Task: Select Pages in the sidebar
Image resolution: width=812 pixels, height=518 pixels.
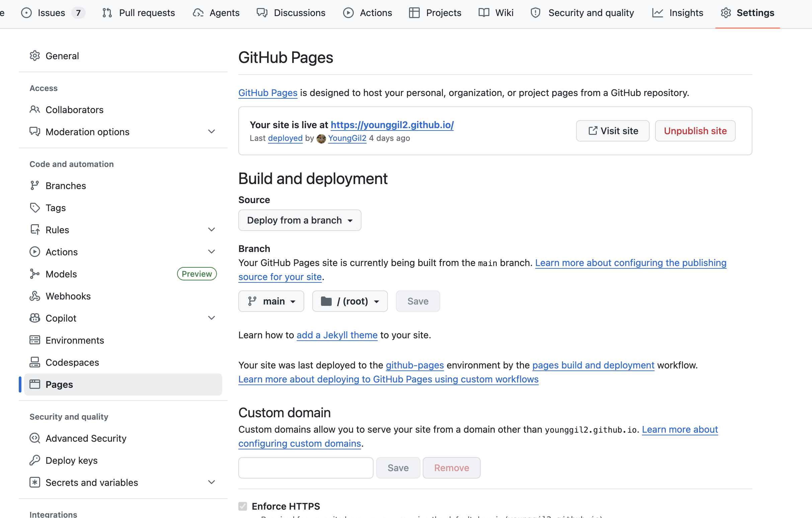Action: point(123,384)
